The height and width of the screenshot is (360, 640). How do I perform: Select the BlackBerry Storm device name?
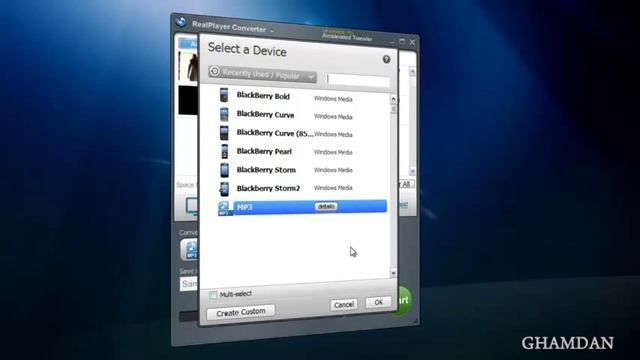(x=266, y=170)
